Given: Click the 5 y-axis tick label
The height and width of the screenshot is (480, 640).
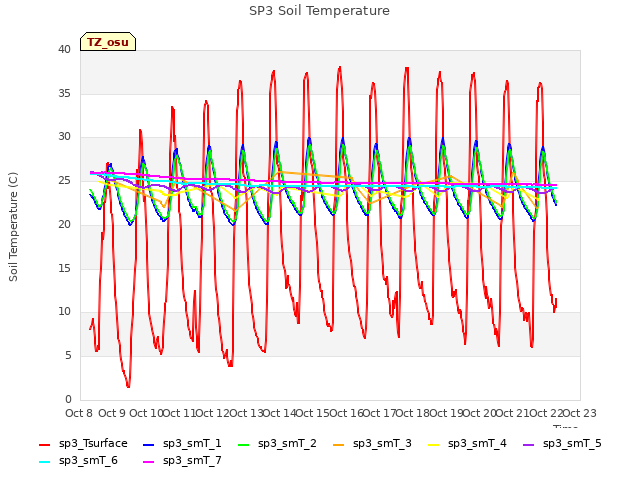Looking at the screenshot, I should (68, 356).
